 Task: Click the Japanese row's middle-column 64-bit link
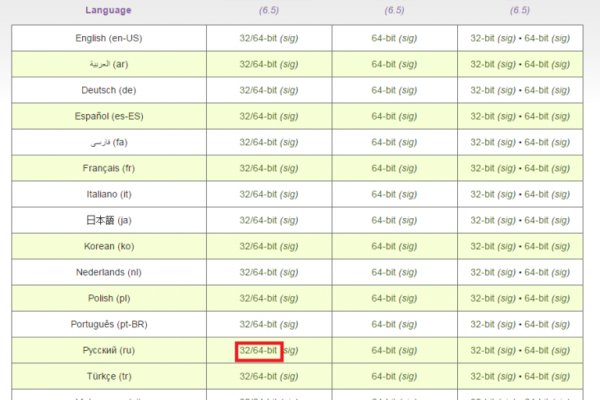[x=386, y=220]
